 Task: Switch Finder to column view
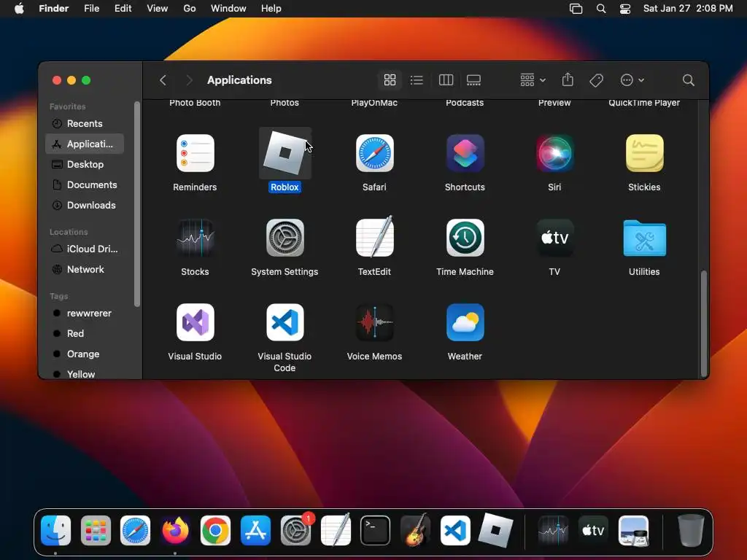tap(446, 80)
